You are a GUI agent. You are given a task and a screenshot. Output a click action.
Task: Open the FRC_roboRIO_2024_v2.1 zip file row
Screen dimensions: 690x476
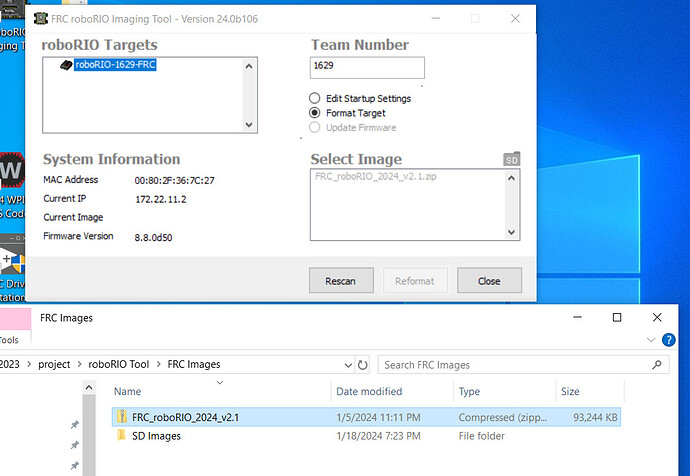pos(366,417)
